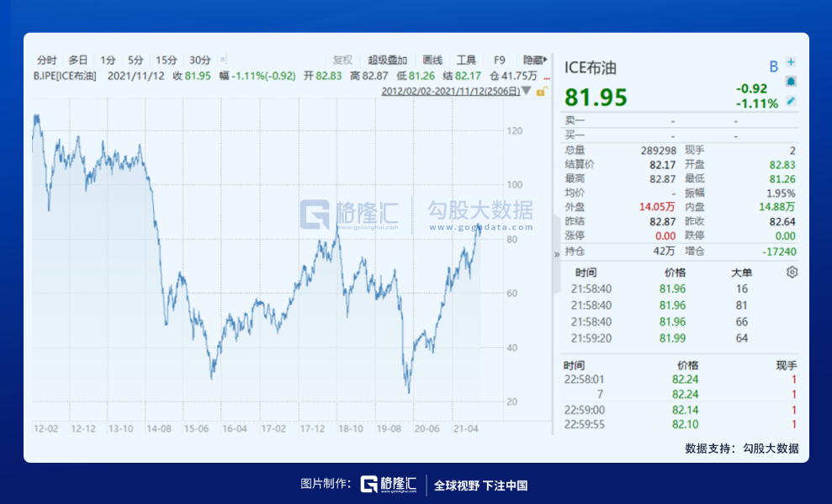832x504 pixels.
Task: Select big-order row with 大单 81
Action: pos(679,305)
